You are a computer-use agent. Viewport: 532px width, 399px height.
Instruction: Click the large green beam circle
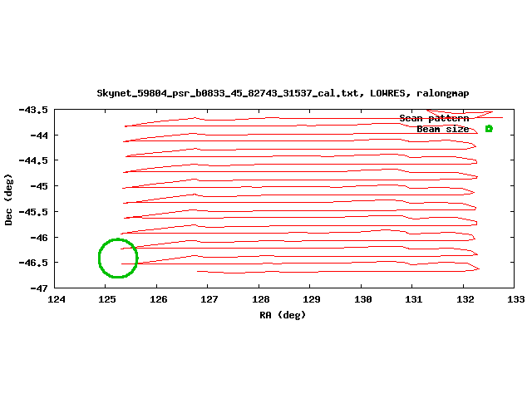tap(118, 259)
